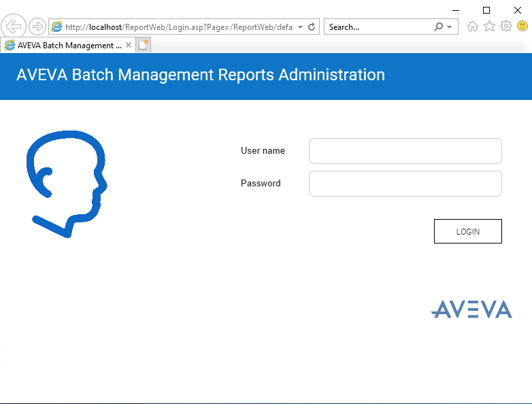The width and height of the screenshot is (532, 404).
Task: Click the AVEVA logo
Action: (x=471, y=309)
